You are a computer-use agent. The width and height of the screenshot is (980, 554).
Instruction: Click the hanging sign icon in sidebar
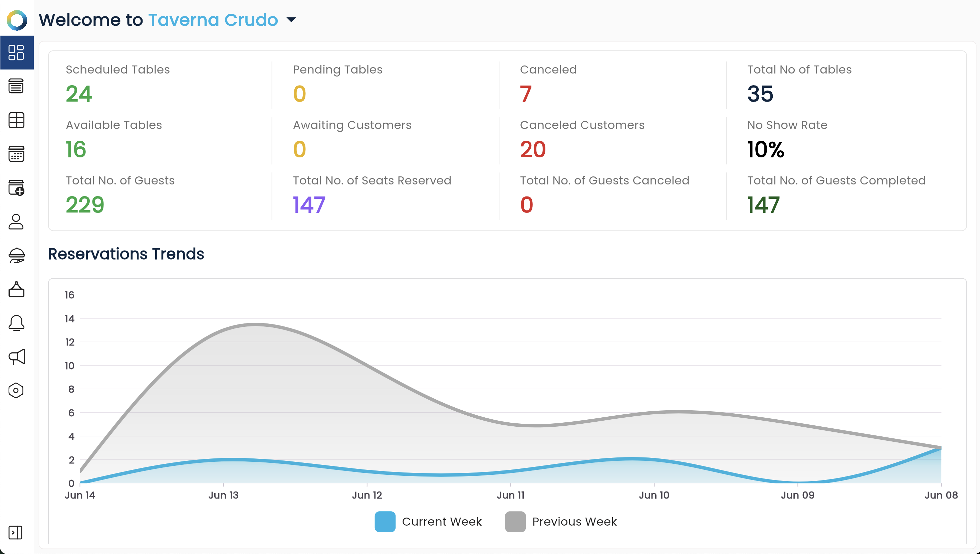coord(16,289)
